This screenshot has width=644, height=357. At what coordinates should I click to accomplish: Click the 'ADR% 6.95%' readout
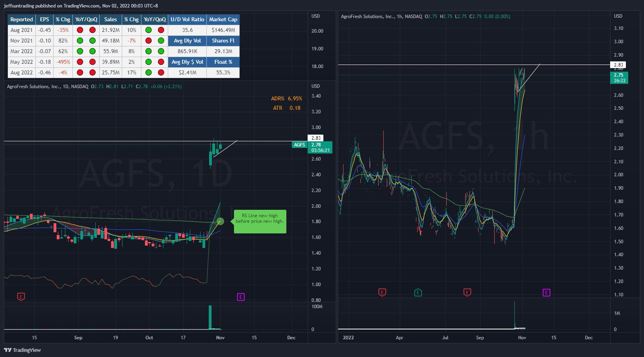click(286, 98)
